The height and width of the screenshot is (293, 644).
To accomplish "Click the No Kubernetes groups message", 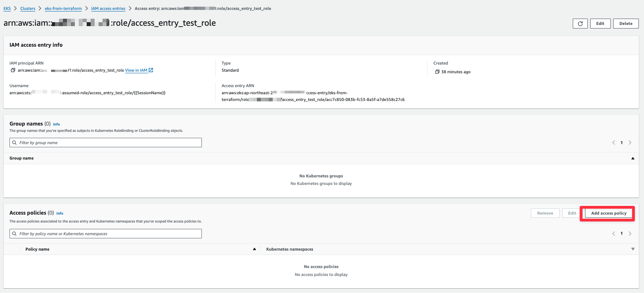I will point(321,176).
